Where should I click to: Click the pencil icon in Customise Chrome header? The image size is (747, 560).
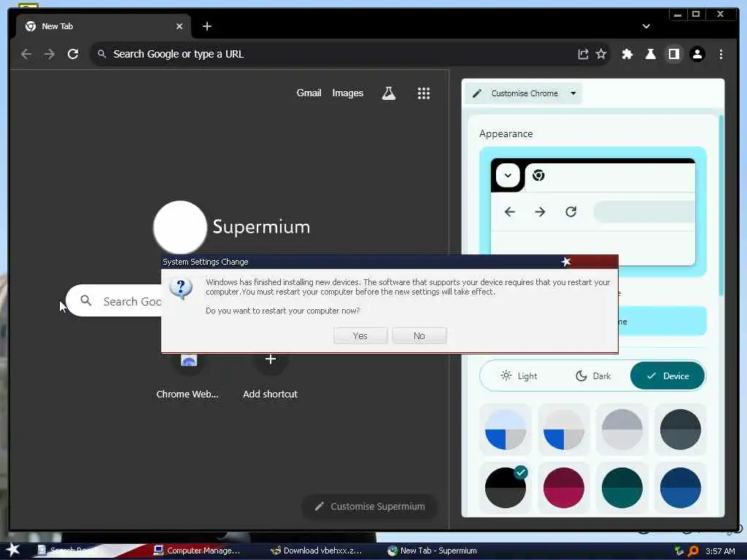pyautogui.click(x=477, y=93)
